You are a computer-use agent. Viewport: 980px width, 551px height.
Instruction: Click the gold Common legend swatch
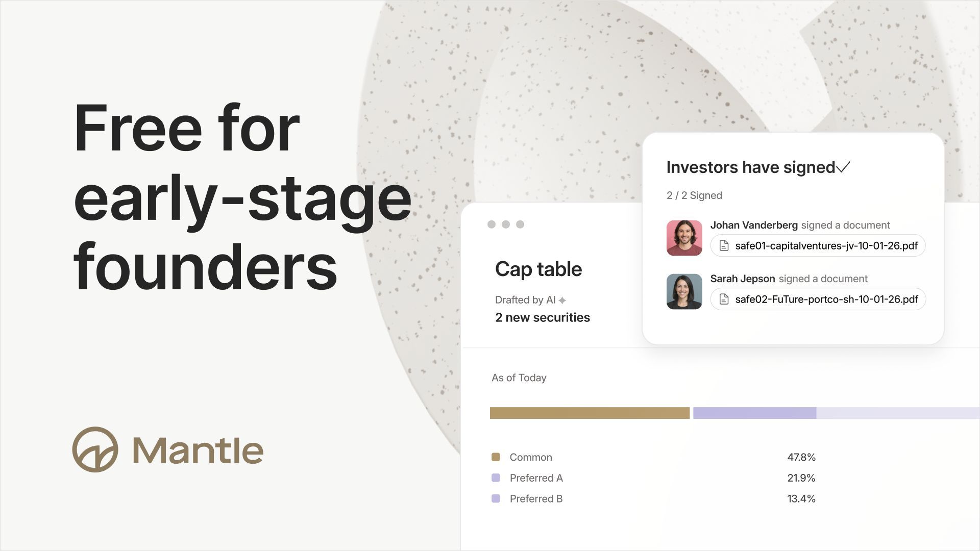(496, 457)
